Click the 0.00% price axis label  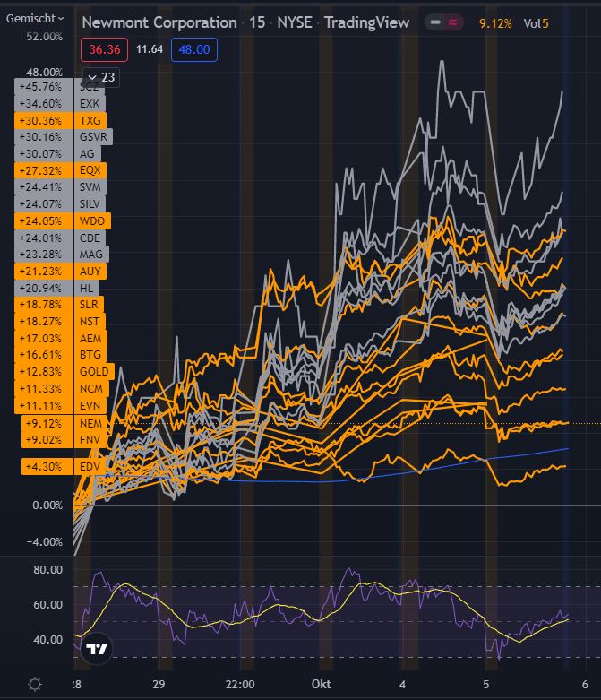tap(47, 506)
